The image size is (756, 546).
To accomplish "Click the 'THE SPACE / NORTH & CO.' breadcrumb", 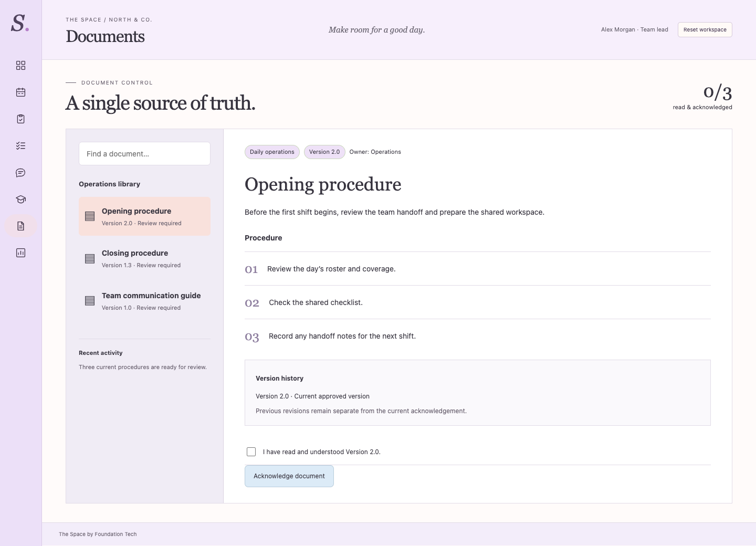I will 109,20.
